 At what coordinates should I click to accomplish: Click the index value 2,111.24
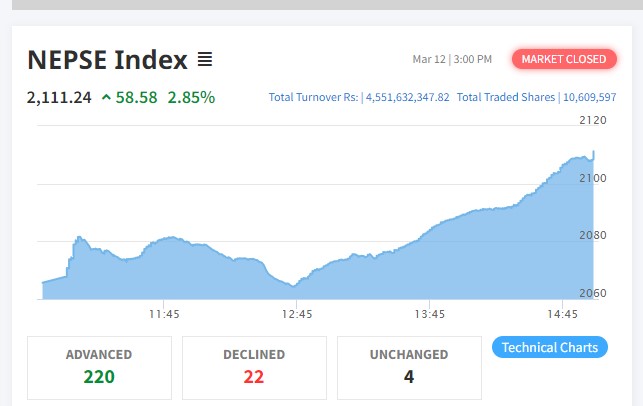click(x=60, y=98)
